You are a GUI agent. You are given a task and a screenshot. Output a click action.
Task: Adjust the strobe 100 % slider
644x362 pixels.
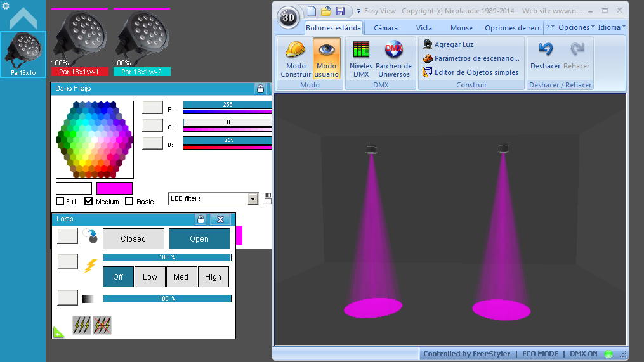pyautogui.click(x=167, y=257)
